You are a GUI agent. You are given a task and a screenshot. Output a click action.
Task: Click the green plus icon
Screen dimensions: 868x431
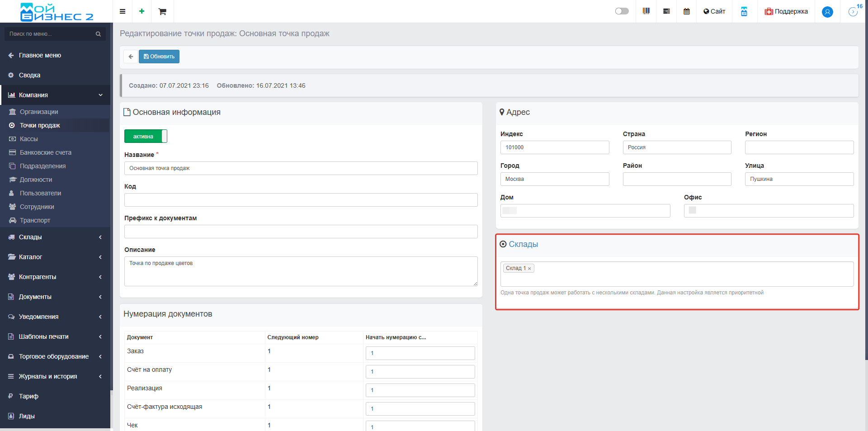click(142, 11)
